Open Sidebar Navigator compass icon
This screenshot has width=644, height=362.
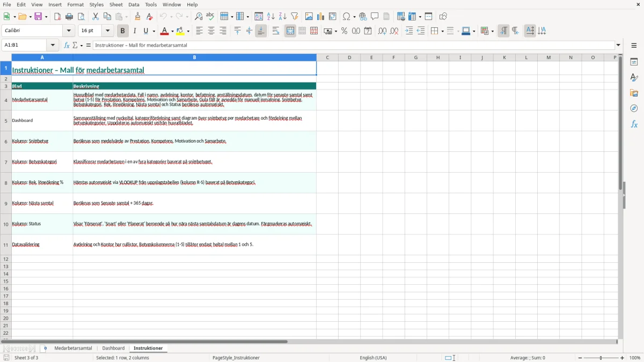[634, 108]
